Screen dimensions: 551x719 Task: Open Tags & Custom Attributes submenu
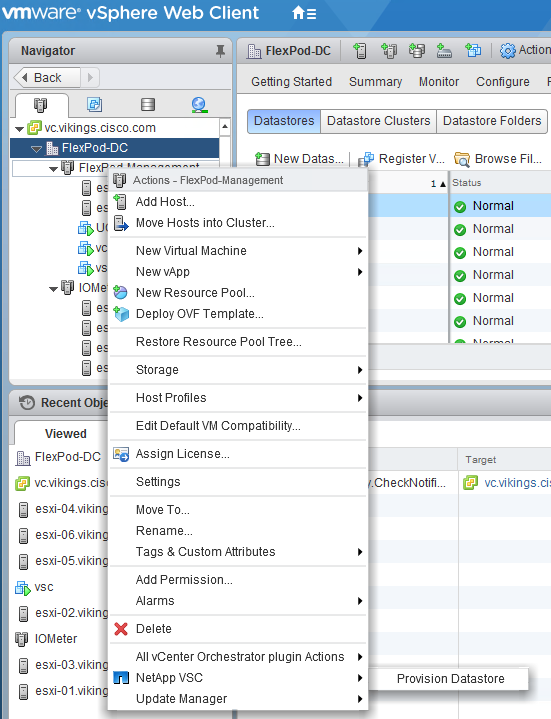click(238, 552)
